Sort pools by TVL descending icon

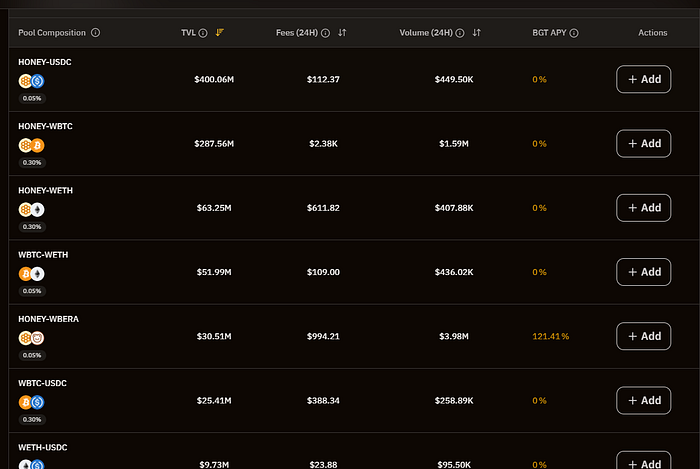click(220, 33)
